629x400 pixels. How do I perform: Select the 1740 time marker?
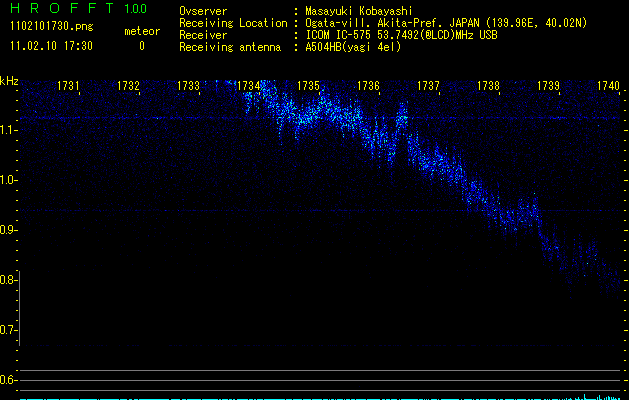608,86
